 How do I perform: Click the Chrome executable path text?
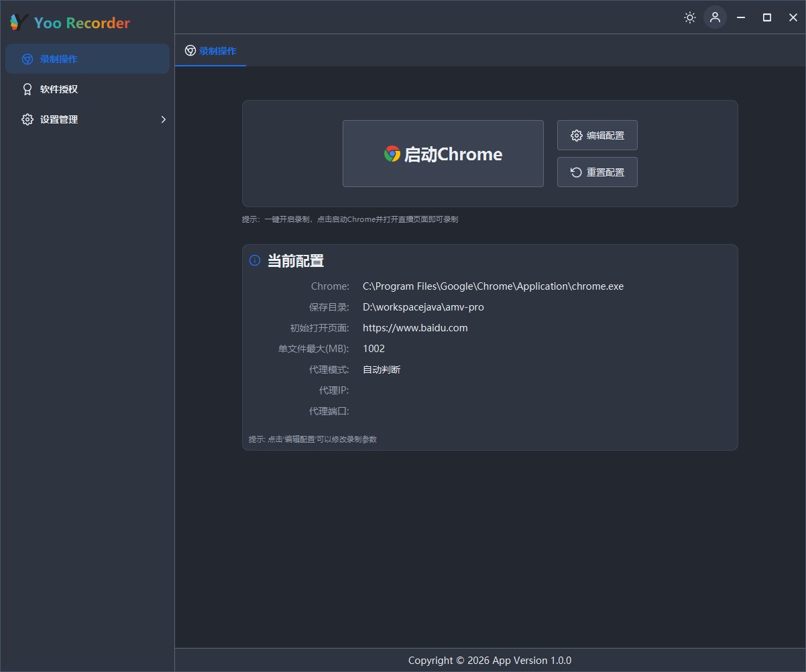493,286
